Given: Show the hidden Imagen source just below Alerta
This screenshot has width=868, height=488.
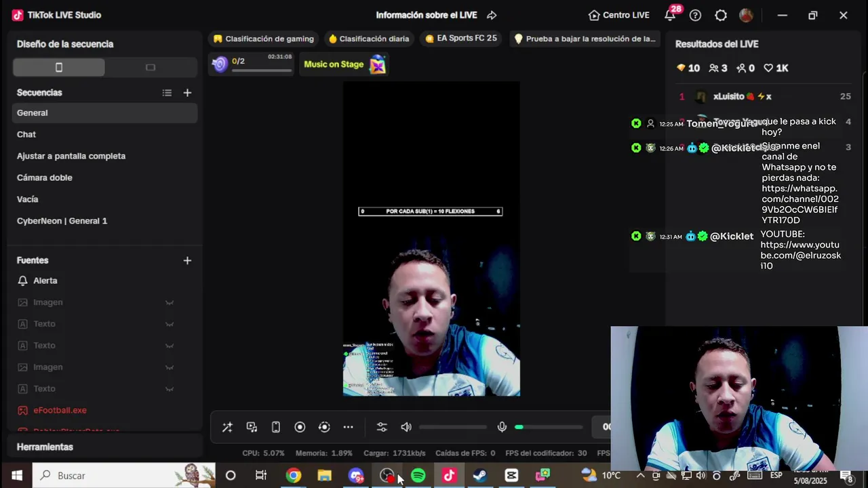Looking at the screenshot, I should click(170, 302).
